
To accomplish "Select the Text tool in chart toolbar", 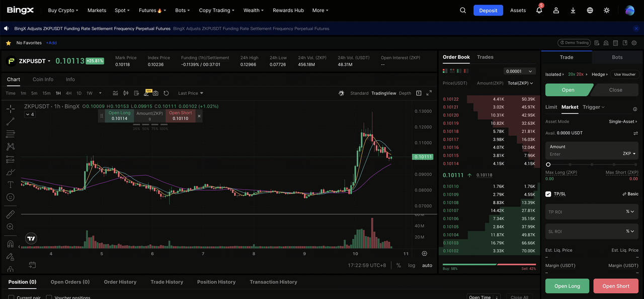I will coord(10,185).
